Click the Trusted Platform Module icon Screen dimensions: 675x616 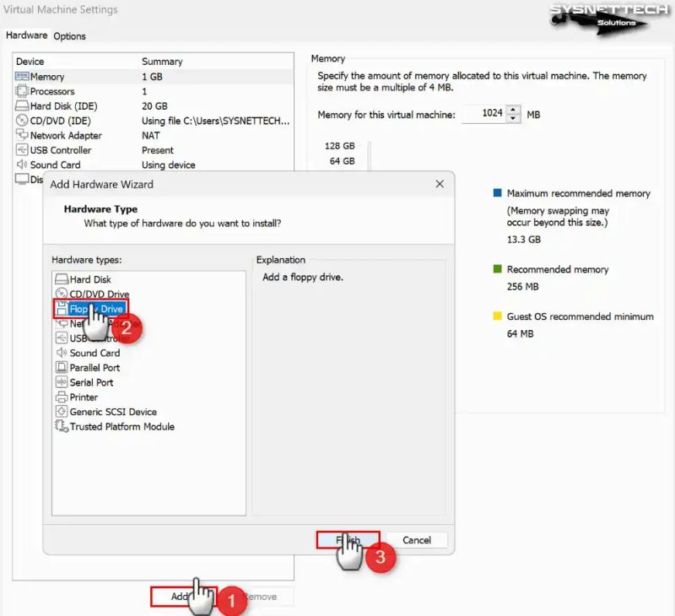click(62, 426)
